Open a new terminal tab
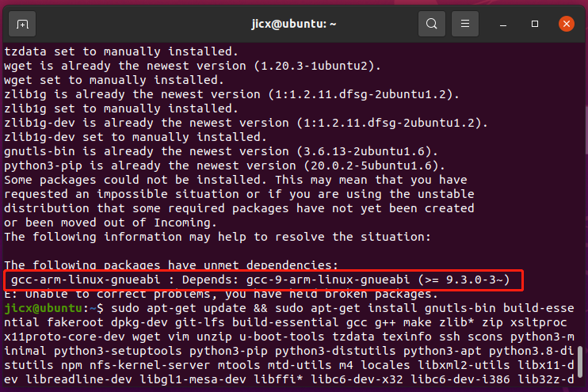 [x=22, y=25]
